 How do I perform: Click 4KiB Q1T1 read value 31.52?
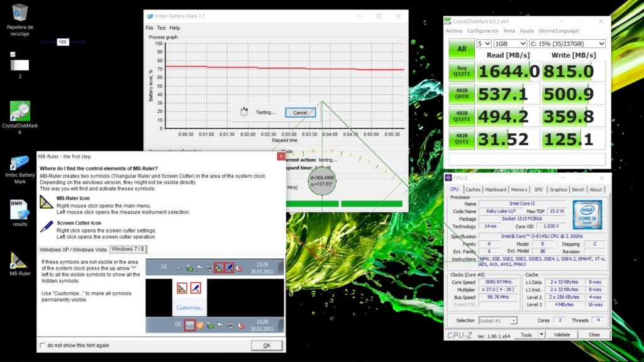click(x=508, y=139)
